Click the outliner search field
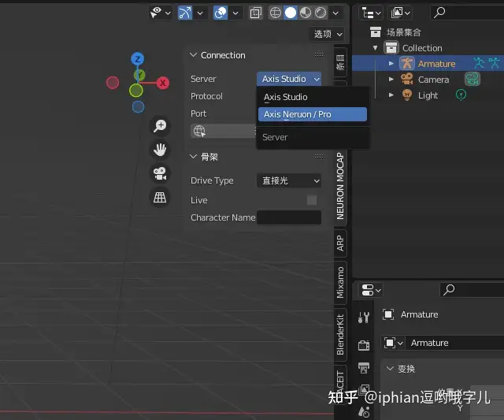This screenshot has height=420, width=504. [x=467, y=13]
